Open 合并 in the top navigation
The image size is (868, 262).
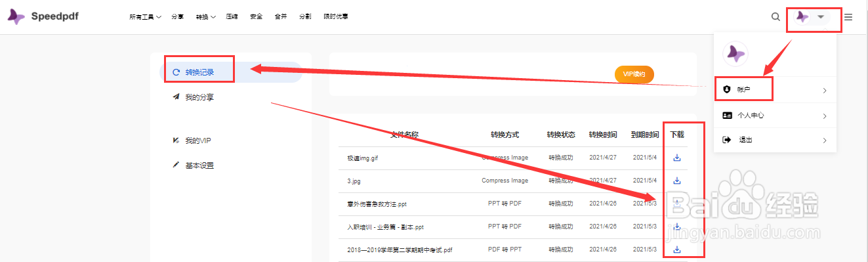click(x=280, y=17)
